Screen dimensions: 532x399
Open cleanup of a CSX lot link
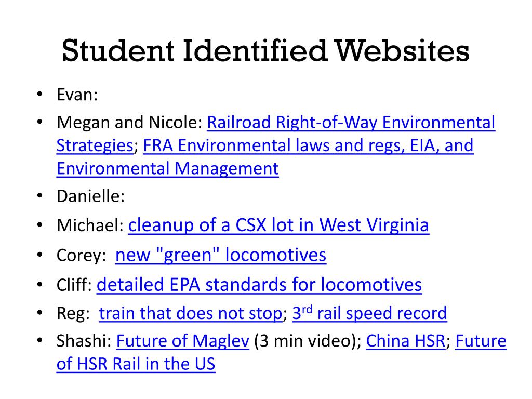[278, 225]
